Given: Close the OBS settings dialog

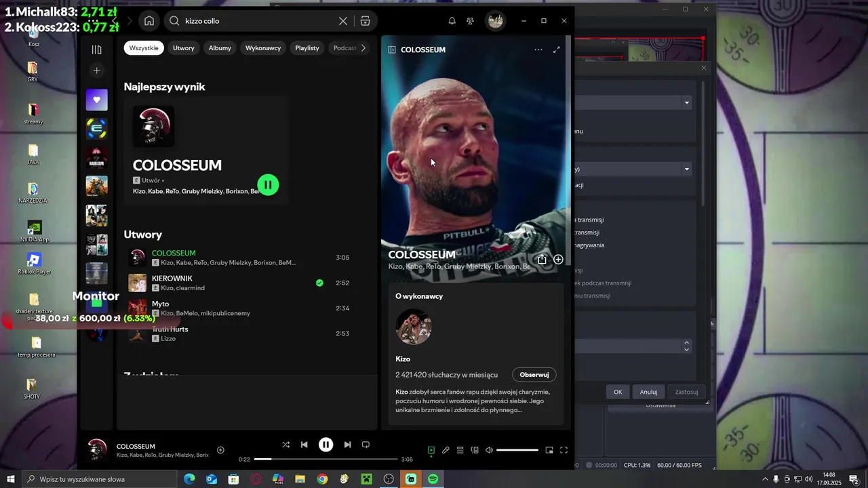Looking at the screenshot, I should coord(703,68).
